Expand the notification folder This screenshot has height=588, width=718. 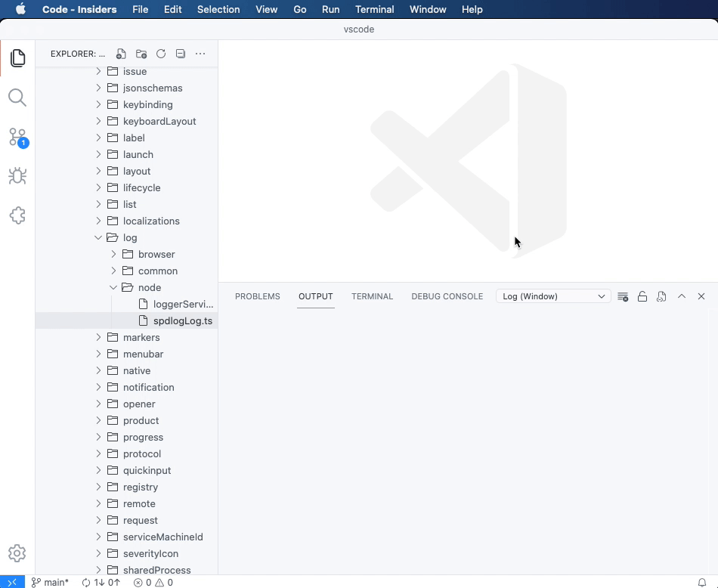[x=98, y=388]
